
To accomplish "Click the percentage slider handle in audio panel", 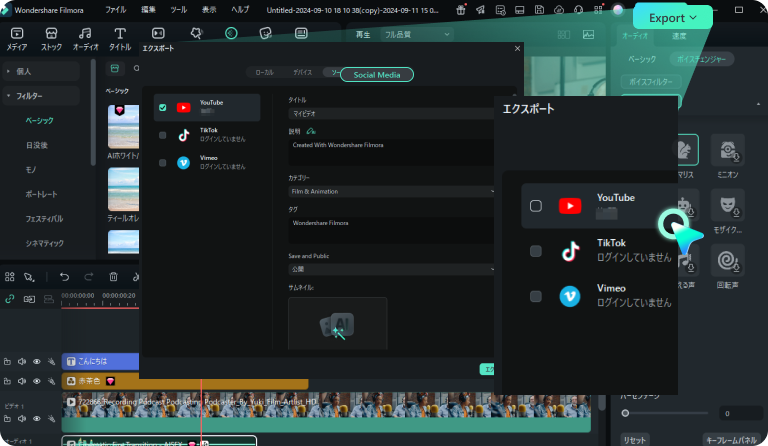I will 625,413.
